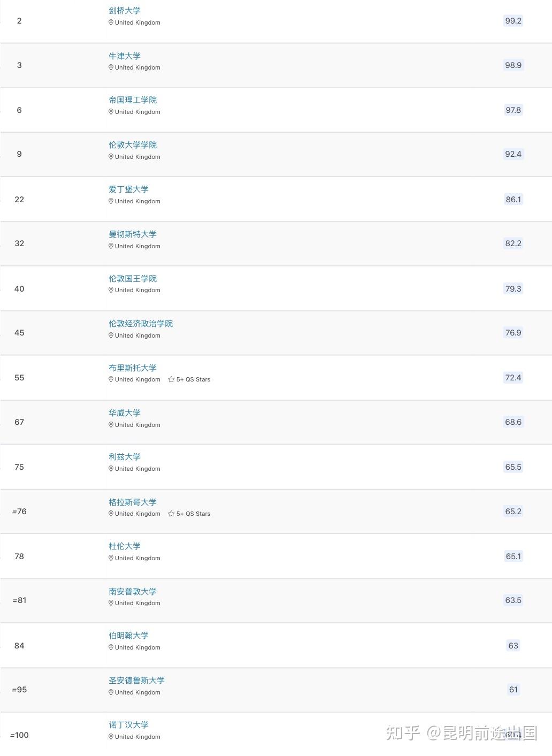
Task: Select the 南安普敦大学 link
Action: click(133, 592)
